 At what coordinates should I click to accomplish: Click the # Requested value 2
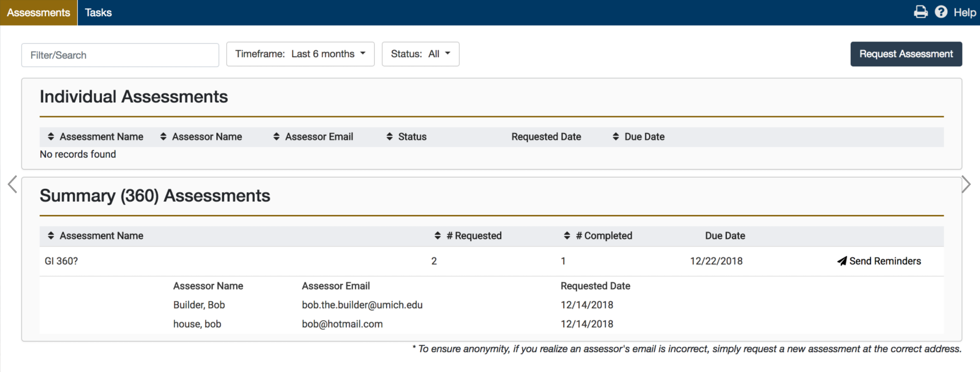coord(434,261)
